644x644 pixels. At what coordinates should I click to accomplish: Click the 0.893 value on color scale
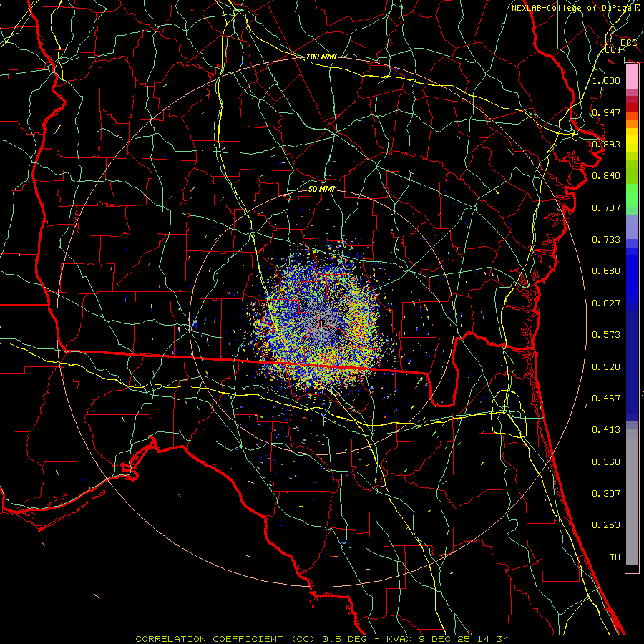(606, 144)
